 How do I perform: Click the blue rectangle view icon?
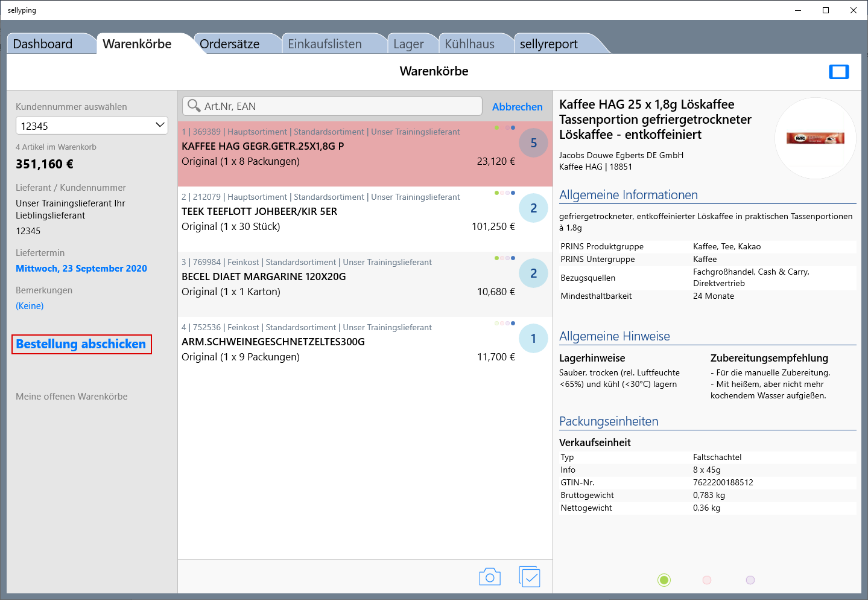[x=838, y=72]
